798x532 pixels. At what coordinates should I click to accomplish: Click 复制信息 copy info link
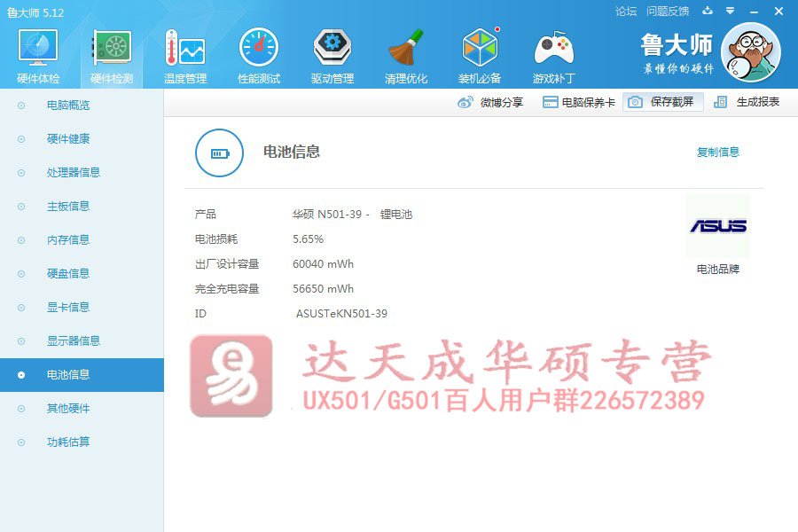coord(718,153)
